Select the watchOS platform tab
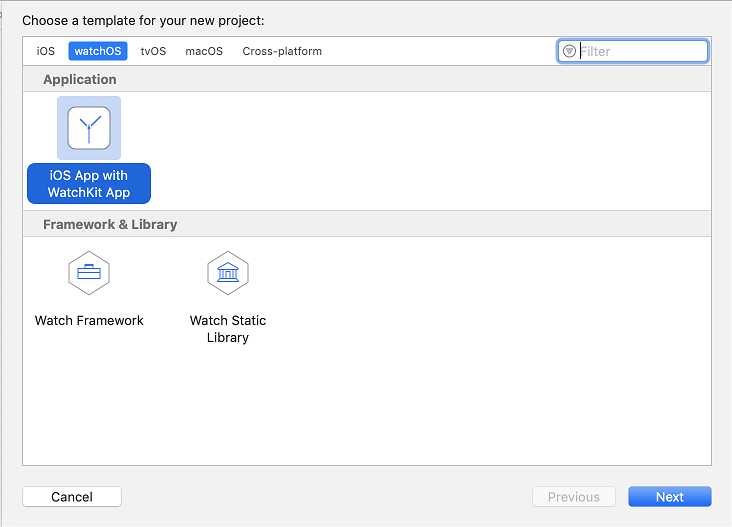The height and width of the screenshot is (527, 732). 97,51
